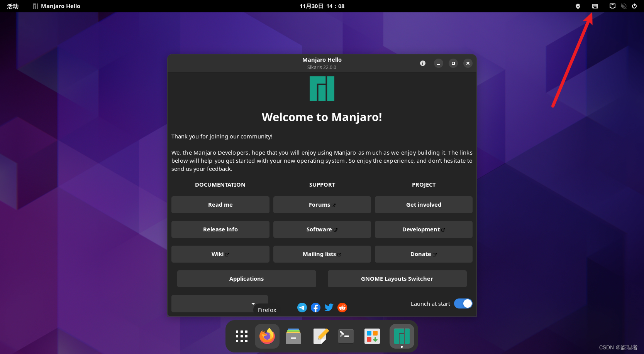The image size is (644, 354).
Task: Open the Applications installer
Action: tap(247, 279)
